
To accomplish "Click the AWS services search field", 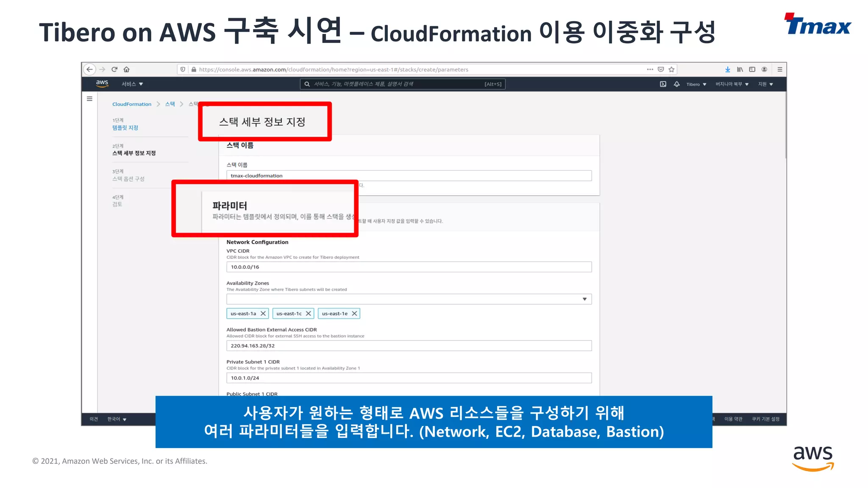I will (403, 84).
